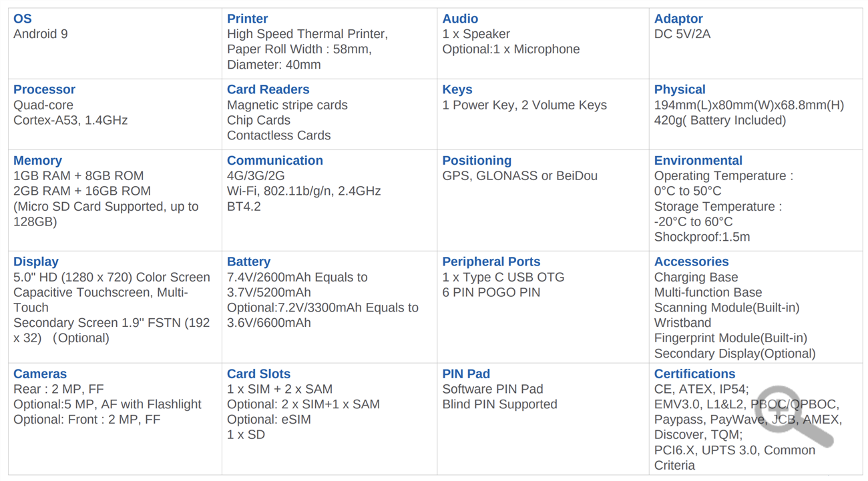This screenshot has width=868, height=481.
Task: Click the Audio section title
Action: [460, 19]
